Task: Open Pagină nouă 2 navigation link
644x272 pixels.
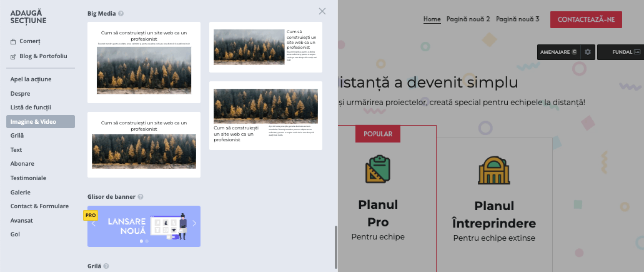Action: point(468,19)
